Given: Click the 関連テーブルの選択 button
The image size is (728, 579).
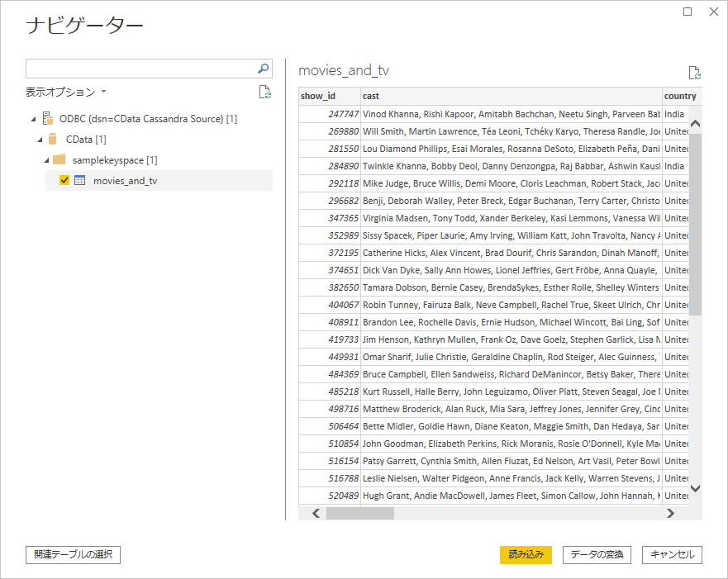Looking at the screenshot, I should [x=73, y=554].
